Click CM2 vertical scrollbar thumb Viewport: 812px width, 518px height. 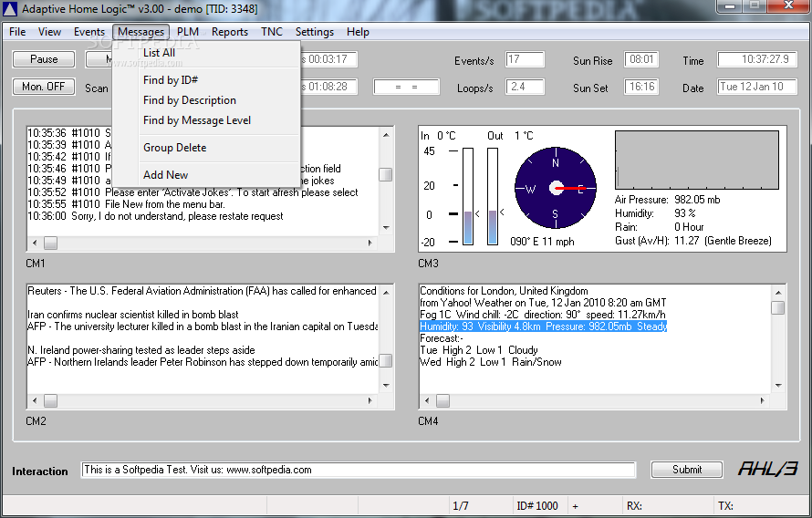(x=386, y=361)
